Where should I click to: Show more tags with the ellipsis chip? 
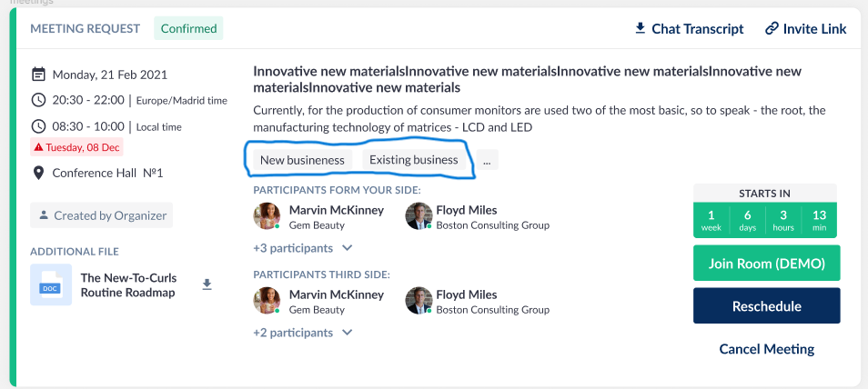487,160
